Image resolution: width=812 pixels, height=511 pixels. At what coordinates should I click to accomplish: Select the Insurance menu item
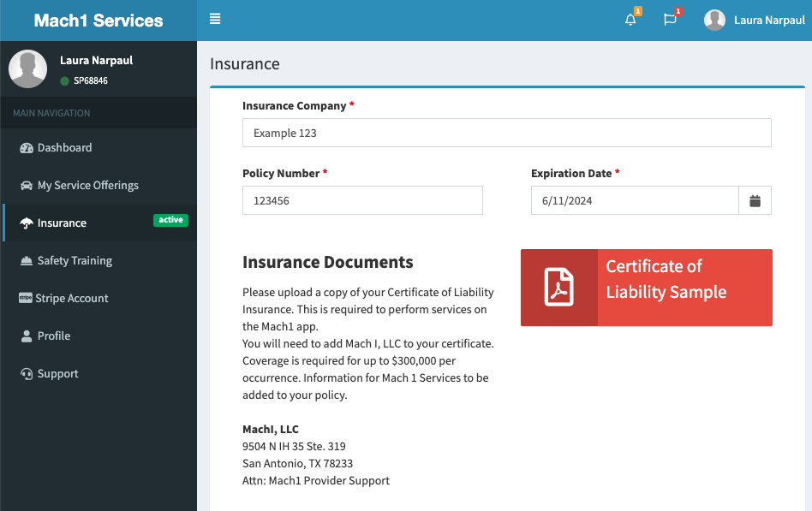click(x=99, y=223)
